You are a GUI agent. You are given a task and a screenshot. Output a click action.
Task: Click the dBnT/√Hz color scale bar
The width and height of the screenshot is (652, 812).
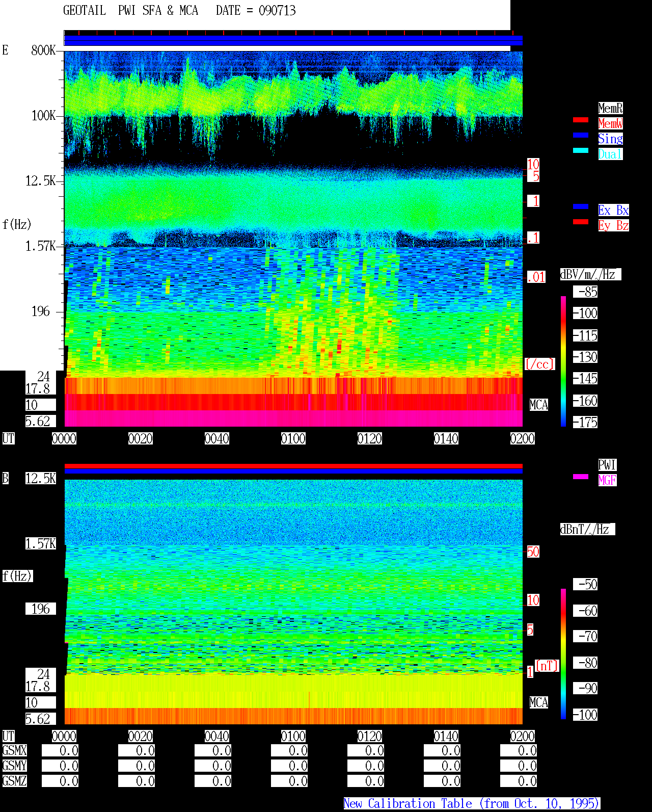[x=563, y=654]
